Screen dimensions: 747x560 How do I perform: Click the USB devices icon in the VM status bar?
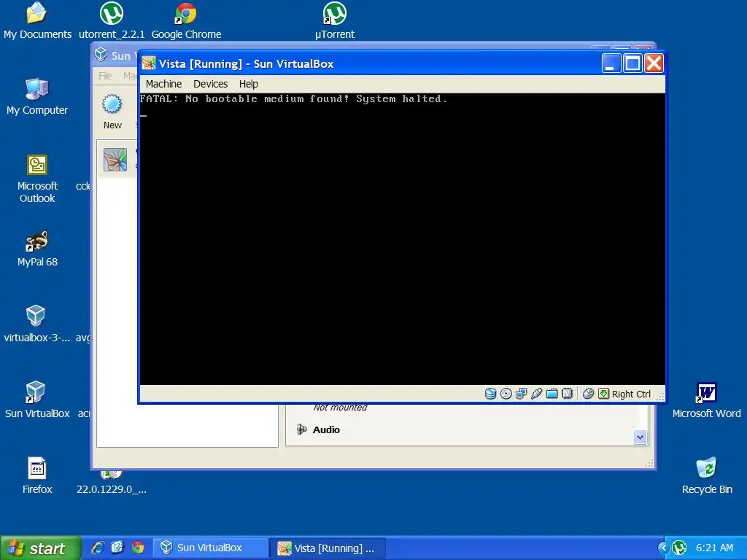(536, 394)
